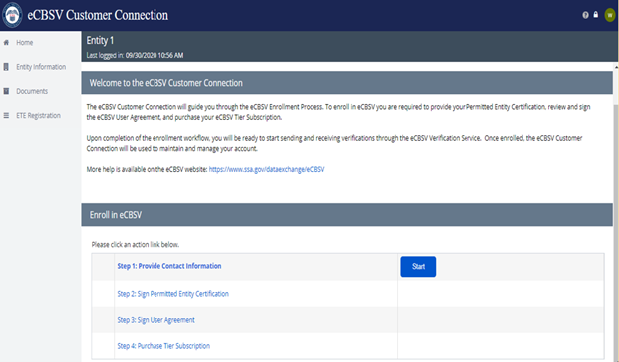Image resolution: width=619 pixels, height=362 pixels.
Task: Open the help question mark icon
Action: (x=585, y=15)
